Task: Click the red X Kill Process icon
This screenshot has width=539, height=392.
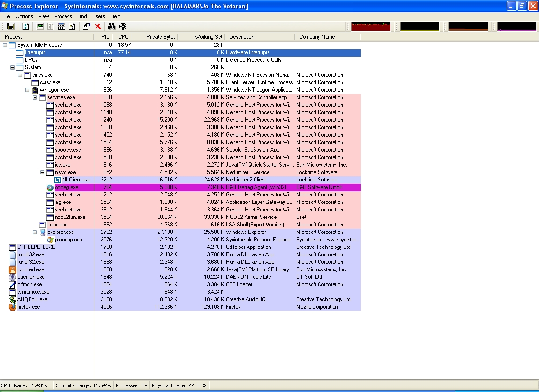Action: [98, 27]
